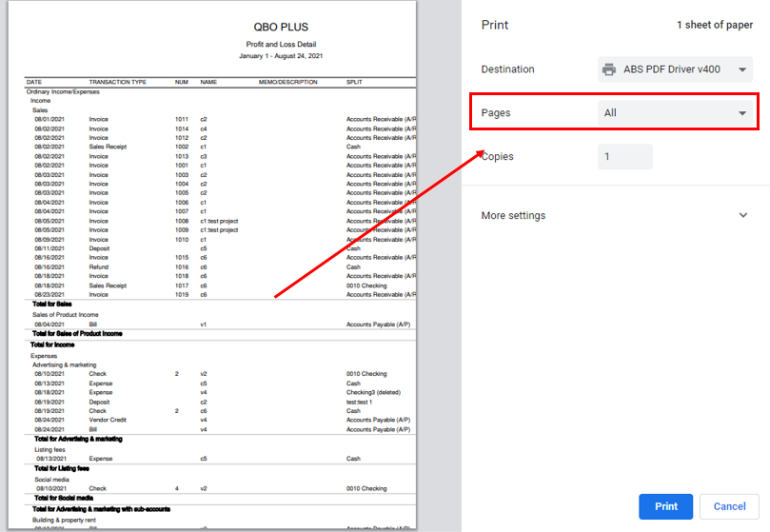Click the January 1 - August 24, 2021 date range
This screenshot has width=770, height=532.
pyautogui.click(x=281, y=56)
